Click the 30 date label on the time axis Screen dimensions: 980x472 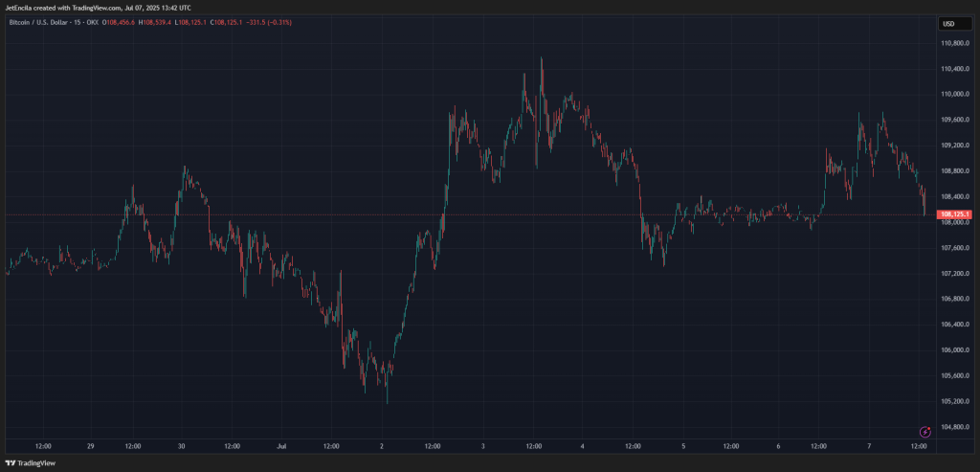[182, 446]
